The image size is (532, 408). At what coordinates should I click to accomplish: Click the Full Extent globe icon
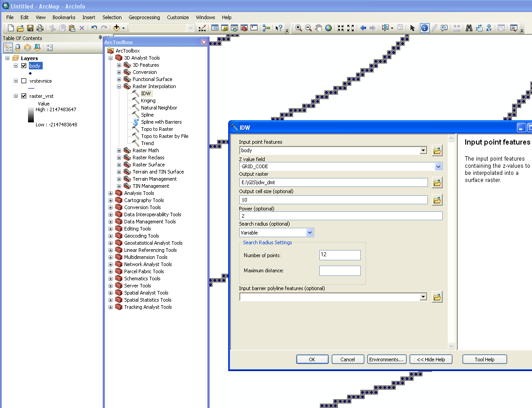[328, 28]
